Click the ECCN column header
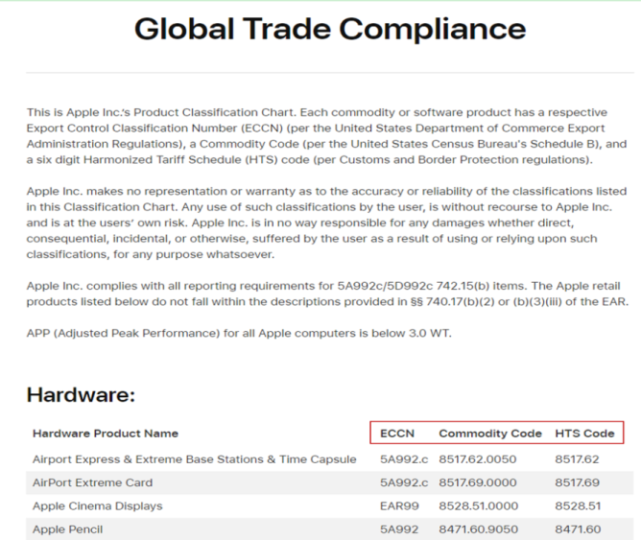 (397, 433)
